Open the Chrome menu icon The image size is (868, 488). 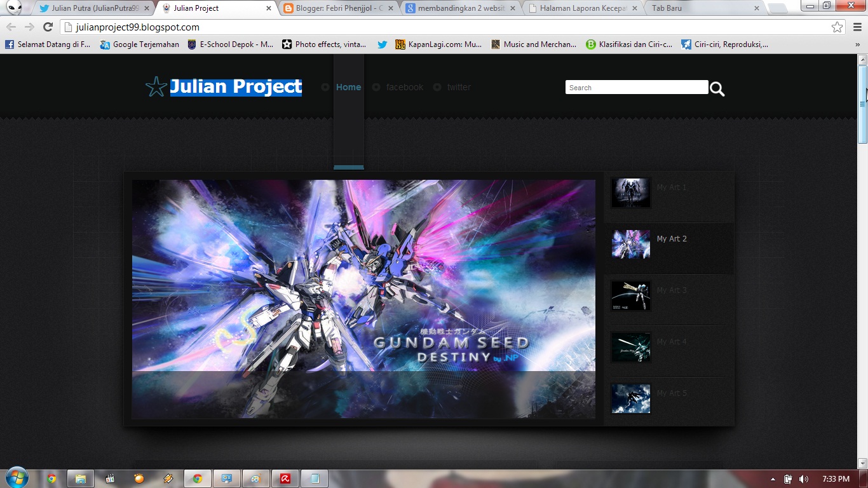(858, 27)
